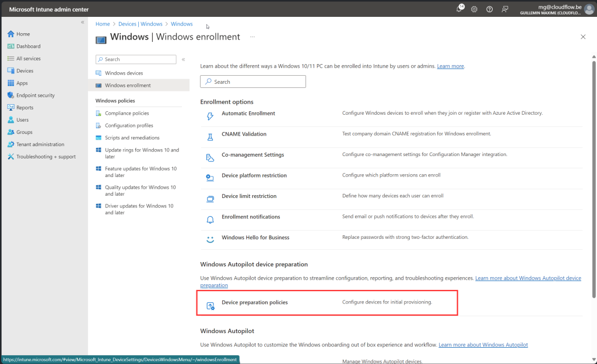The height and width of the screenshot is (364, 597).
Task: Click the Tenant administration icon
Action: coord(10,144)
